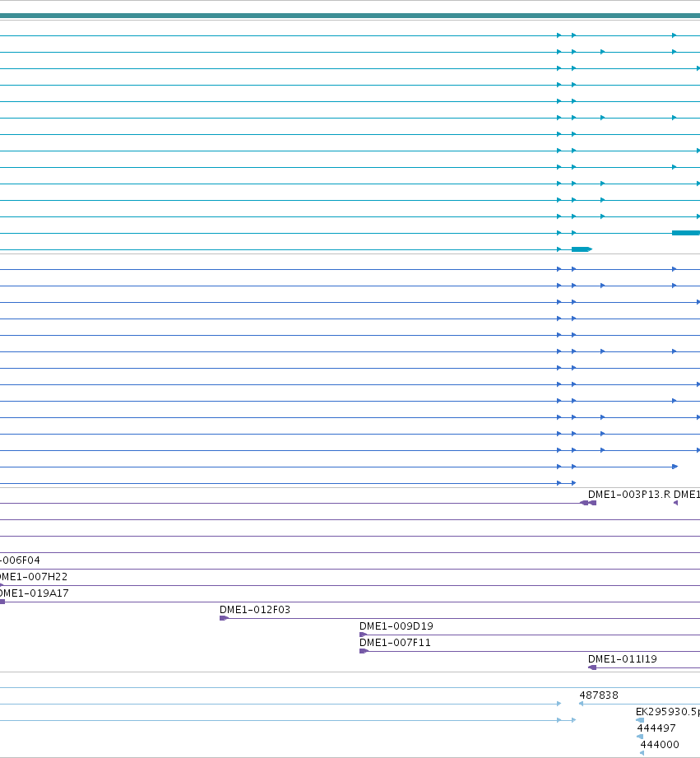Select the purple block under DME1-019A17
The image size is (700, 758).
pyautogui.click(x=2, y=602)
